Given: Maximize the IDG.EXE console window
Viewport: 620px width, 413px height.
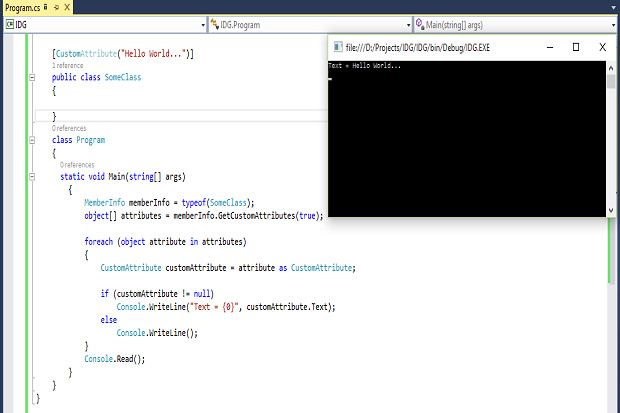Looking at the screenshot, I should pyautogui.click(x=576, y=47).
